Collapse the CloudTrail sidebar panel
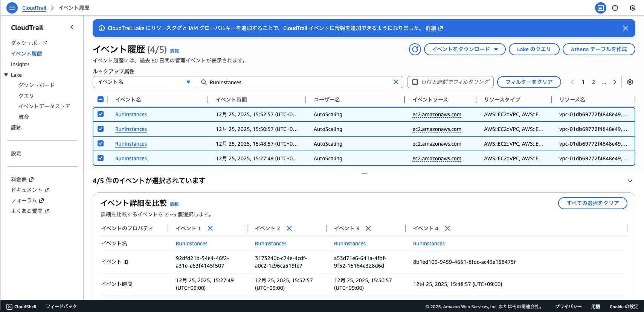This screenshot has width=644, height=312. [72, 27]
